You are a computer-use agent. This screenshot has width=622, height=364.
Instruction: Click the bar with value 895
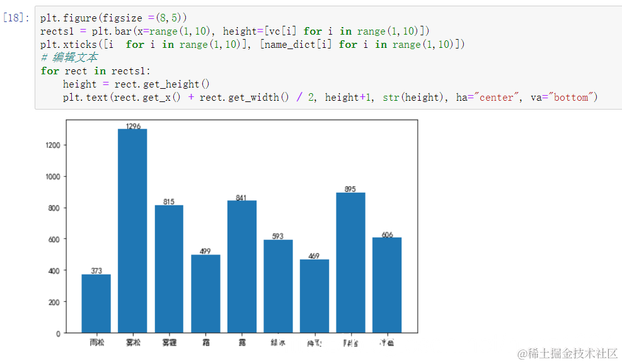(350, 263)
